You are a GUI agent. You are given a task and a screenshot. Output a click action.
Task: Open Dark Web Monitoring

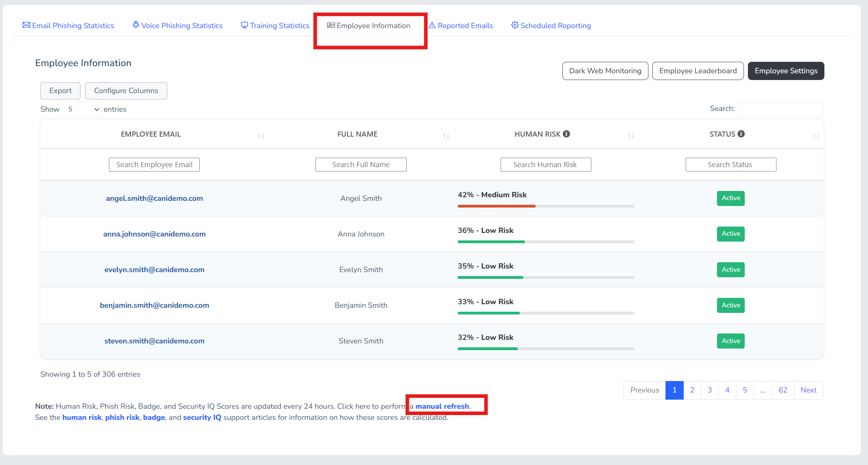pos(605,71)
